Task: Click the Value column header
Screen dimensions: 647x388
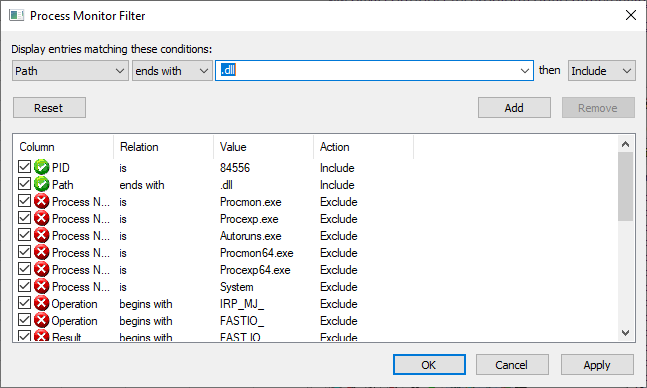Action: tap(263, 147)
